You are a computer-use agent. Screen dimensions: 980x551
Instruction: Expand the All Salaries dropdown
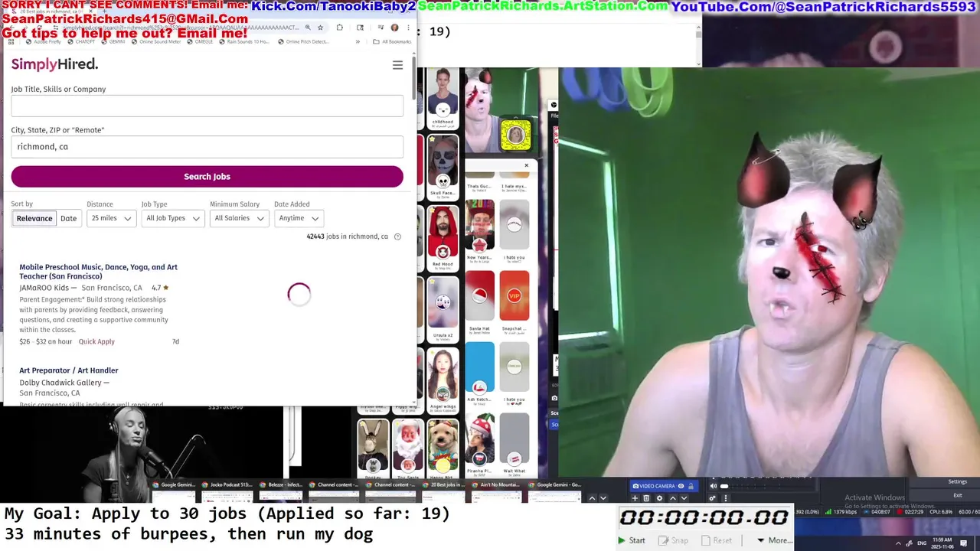pos(239,218)
